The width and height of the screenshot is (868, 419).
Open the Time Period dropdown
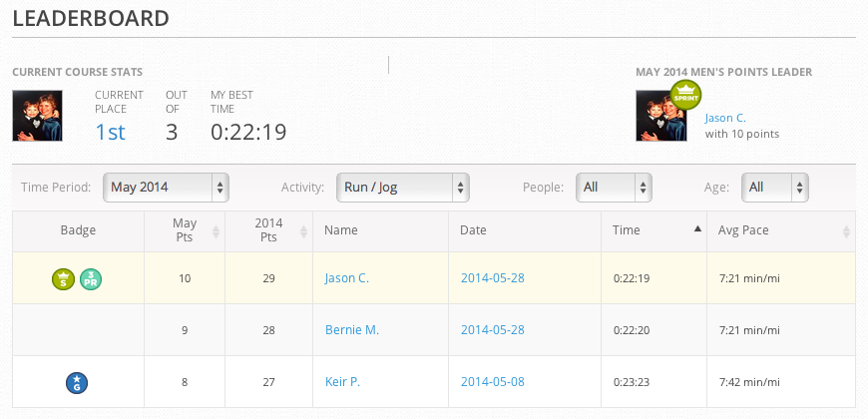pyautogui.click(x=167, y=187)
